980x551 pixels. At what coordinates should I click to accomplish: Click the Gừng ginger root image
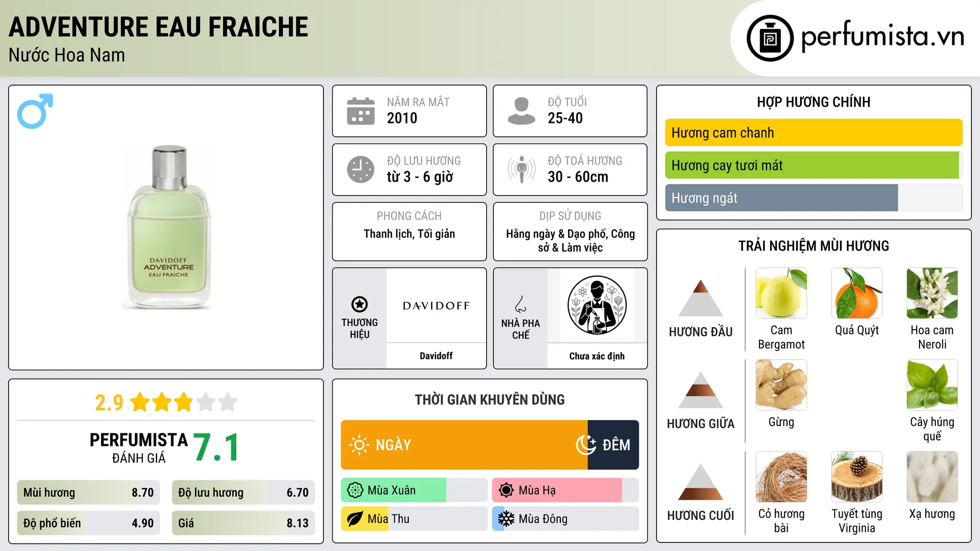781,385
